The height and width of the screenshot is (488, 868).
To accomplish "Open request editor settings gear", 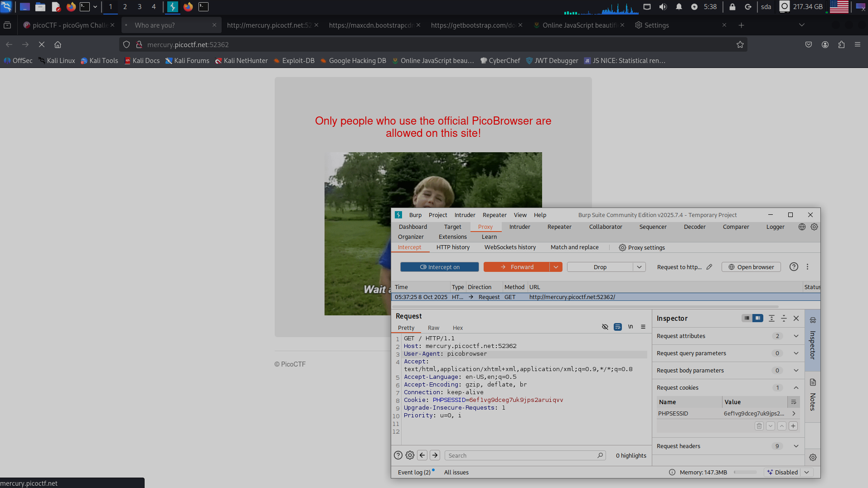I will coord(410,455).
